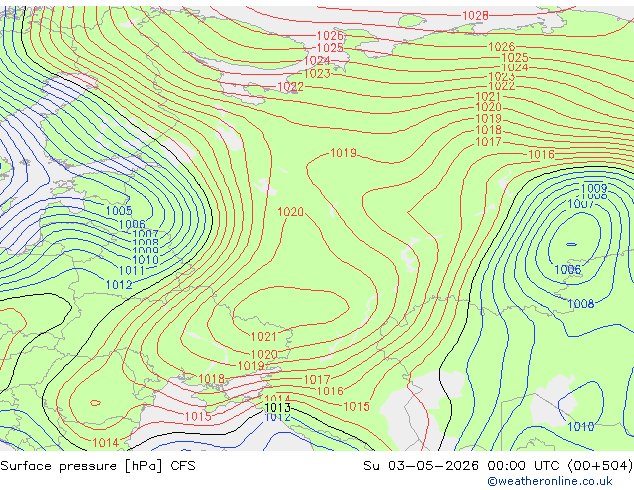Open the weatheronline.co.uk copyright link
The image size is (634, 490).
pyautogui.click(x=550, y=481)
